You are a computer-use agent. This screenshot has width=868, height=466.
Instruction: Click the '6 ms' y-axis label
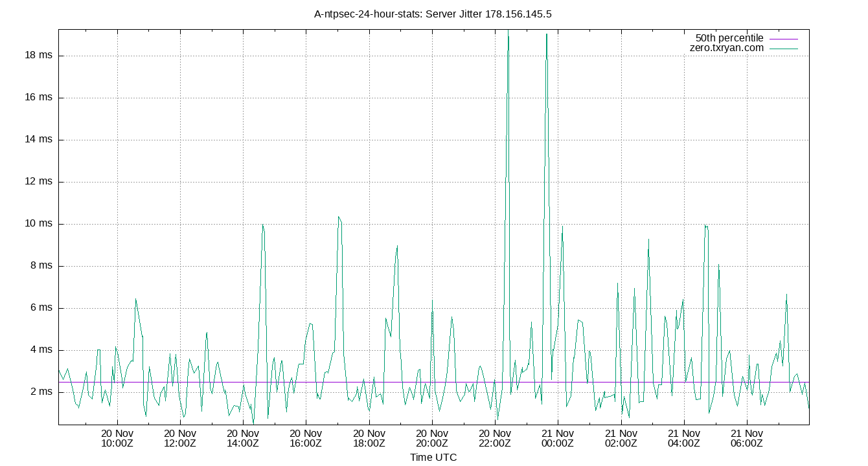41,308
